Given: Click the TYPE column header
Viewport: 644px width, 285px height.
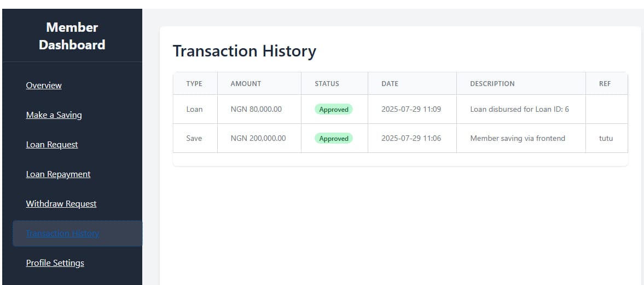Looking at the screenshot, I should pyautogui.click(x=194, y=84).
